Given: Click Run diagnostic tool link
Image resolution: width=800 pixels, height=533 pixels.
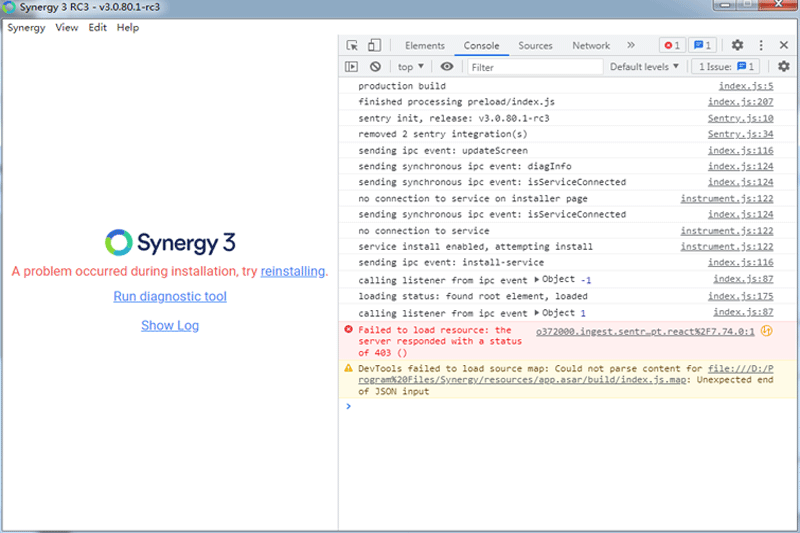Looking at the screenshot, I should coord(170,296).
